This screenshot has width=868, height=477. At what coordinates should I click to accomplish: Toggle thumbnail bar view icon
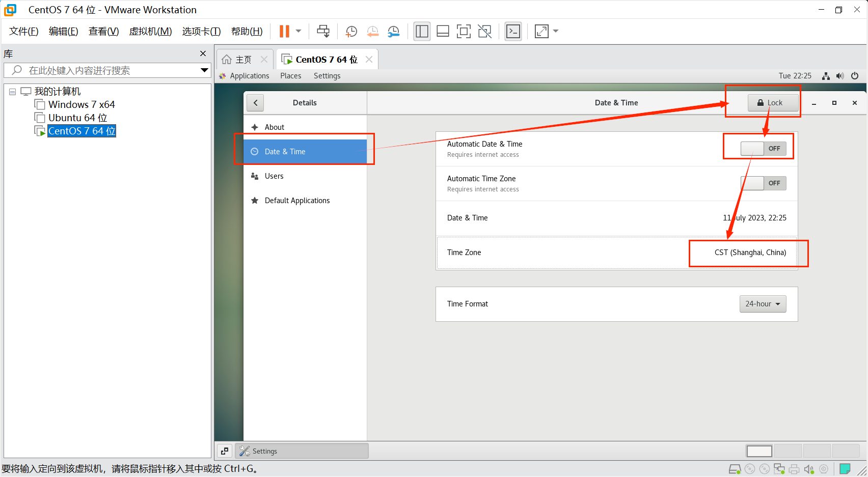point(443,31)
